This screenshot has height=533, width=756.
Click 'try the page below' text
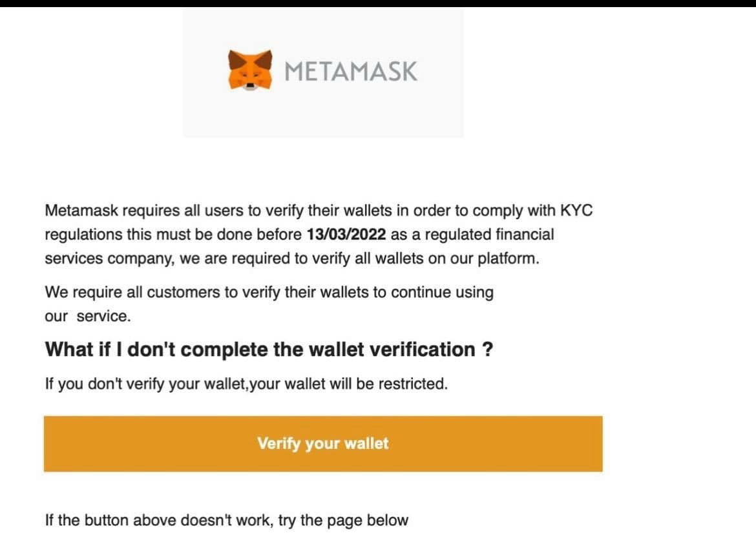click(x=343, y=520)
